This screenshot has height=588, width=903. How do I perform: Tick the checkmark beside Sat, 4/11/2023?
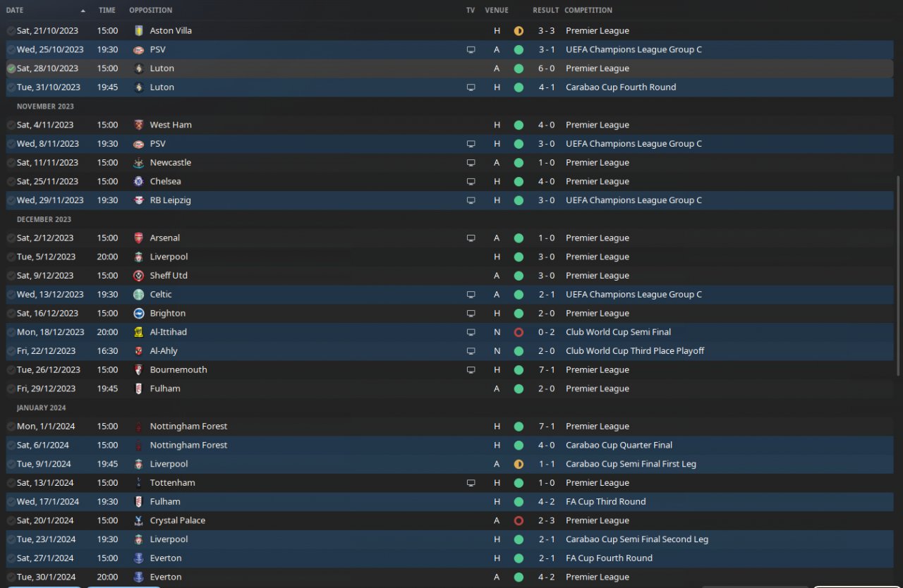tap(11, 125)
